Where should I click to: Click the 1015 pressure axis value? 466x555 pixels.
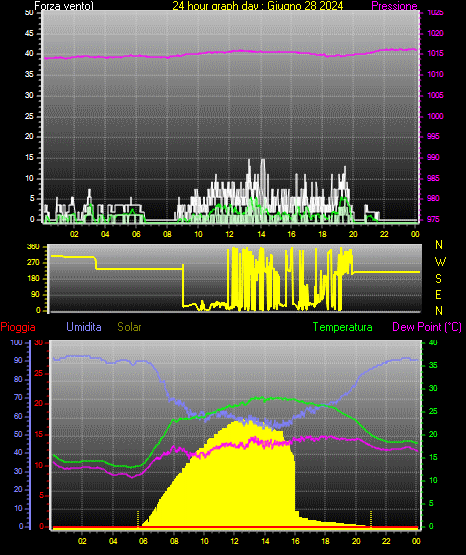(x=435, y=53)
